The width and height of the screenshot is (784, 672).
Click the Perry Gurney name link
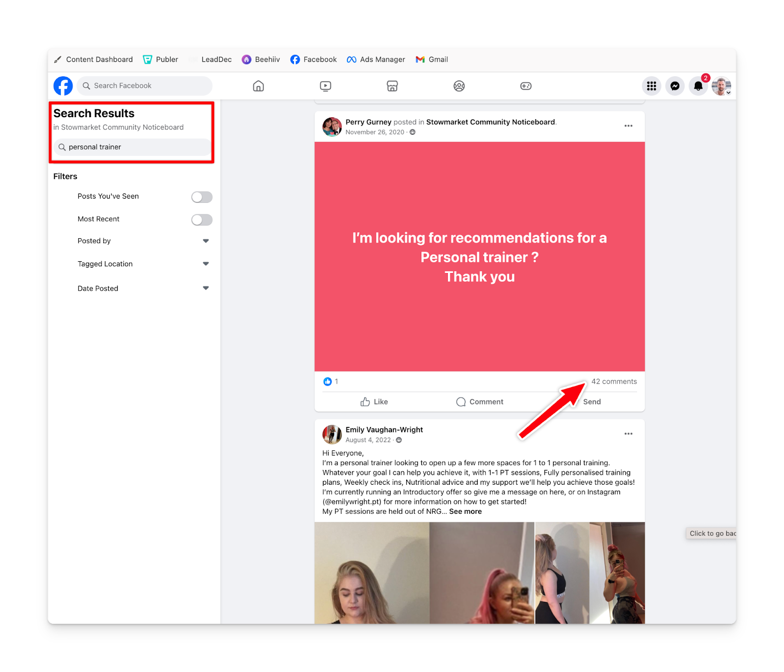368,122
